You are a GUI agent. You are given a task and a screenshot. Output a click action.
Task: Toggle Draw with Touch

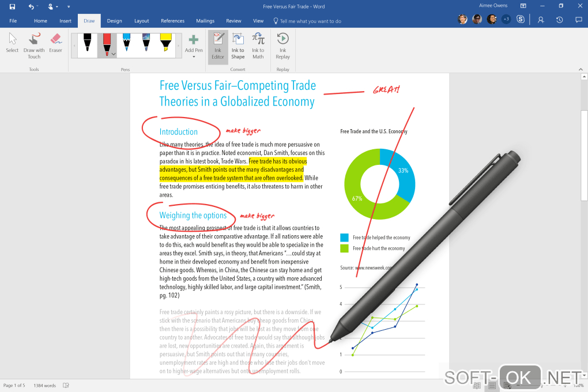click(34, 46)
